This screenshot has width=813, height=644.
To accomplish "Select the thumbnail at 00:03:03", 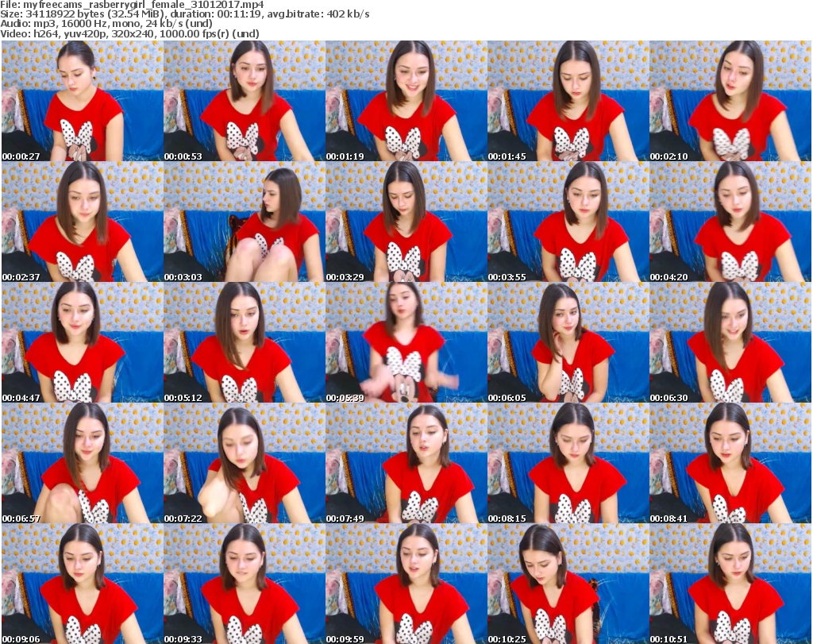I will [x=244, y=222].
